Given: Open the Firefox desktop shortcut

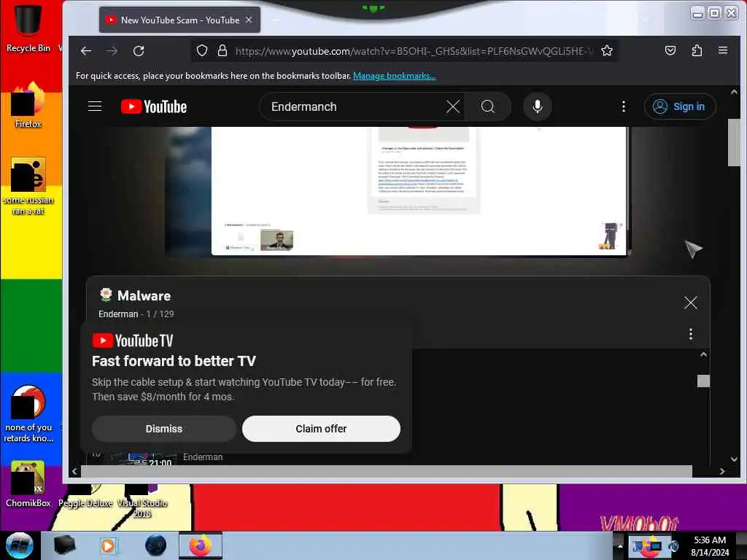Looking at the screenshot, I should [28, 106].
